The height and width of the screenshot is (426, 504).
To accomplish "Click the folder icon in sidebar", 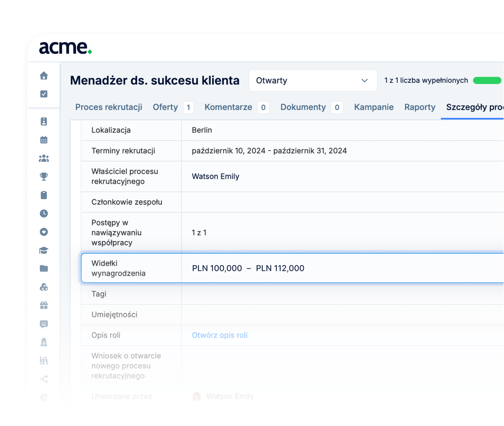I will [x=44, y=269].
